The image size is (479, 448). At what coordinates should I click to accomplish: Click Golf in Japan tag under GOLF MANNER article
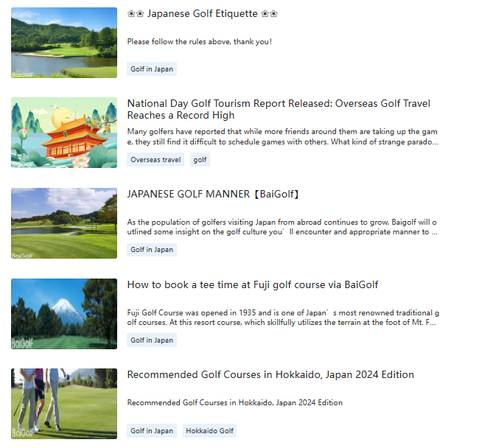tap(152, 250)
